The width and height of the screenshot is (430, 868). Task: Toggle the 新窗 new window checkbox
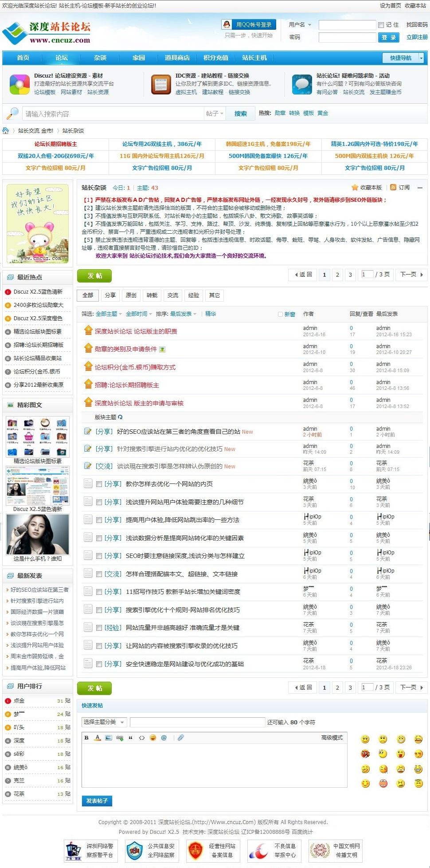click(x=280, y=314)
